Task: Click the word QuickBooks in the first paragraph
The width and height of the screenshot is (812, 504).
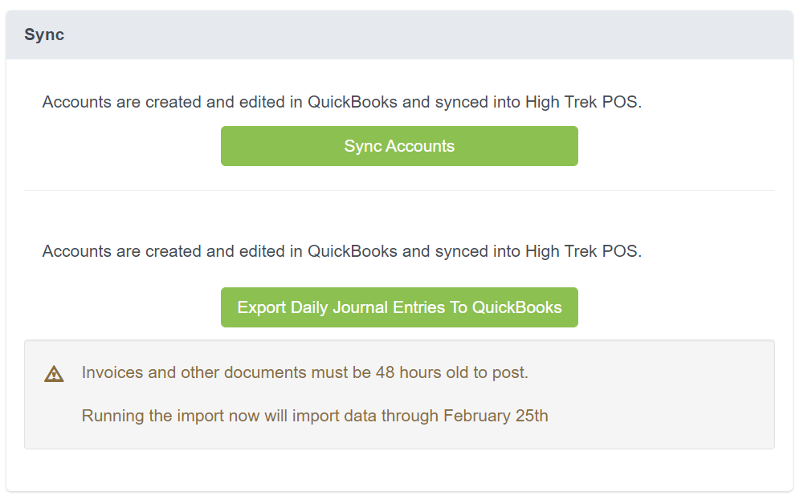Action: [x=353, y=102]
